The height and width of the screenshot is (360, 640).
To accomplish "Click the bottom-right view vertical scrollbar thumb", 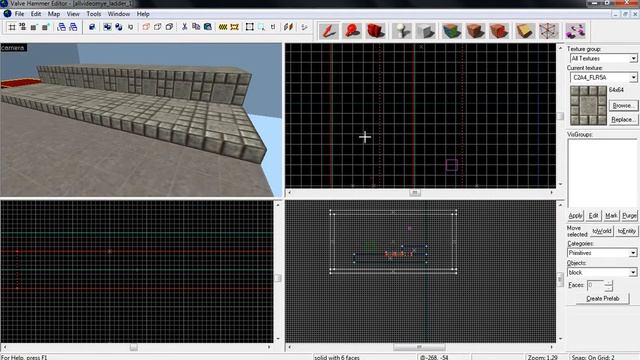I will click(560, 280).
